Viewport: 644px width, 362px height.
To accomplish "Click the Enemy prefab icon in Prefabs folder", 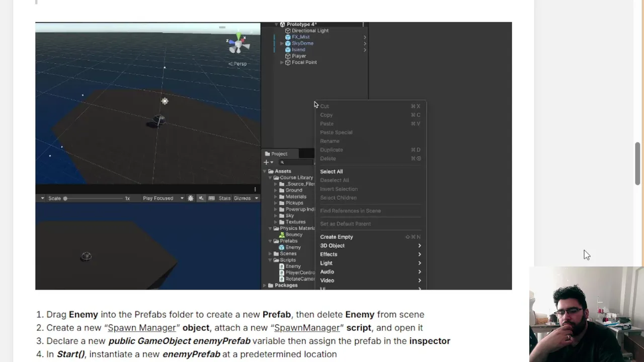I will (x=282, y=247).
